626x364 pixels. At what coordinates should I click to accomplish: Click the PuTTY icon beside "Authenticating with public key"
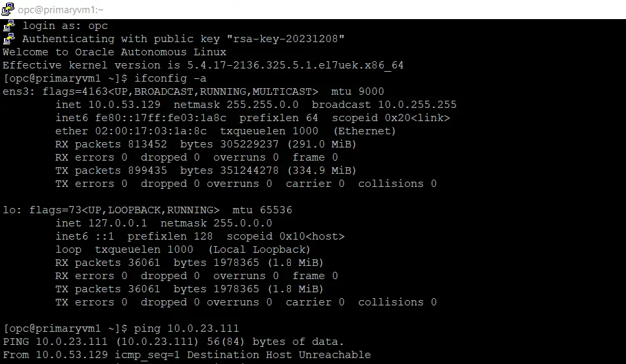point(9,39)
